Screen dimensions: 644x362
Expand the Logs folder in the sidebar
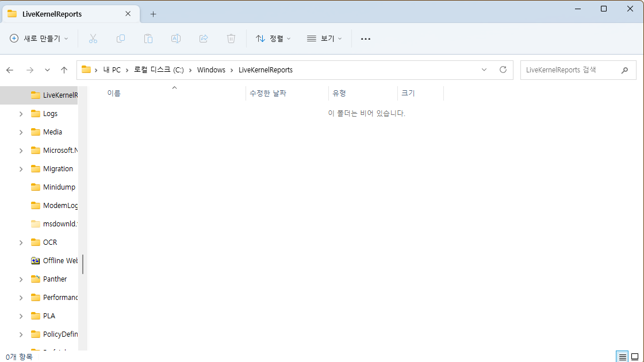tap(20, 113)
